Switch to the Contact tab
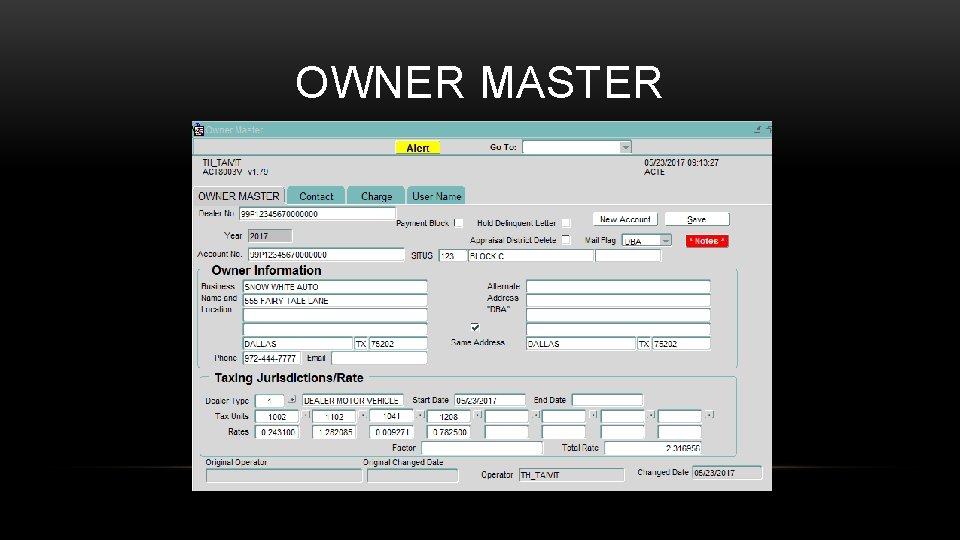This screenshot has height=540, width=960. pos(316,196)
